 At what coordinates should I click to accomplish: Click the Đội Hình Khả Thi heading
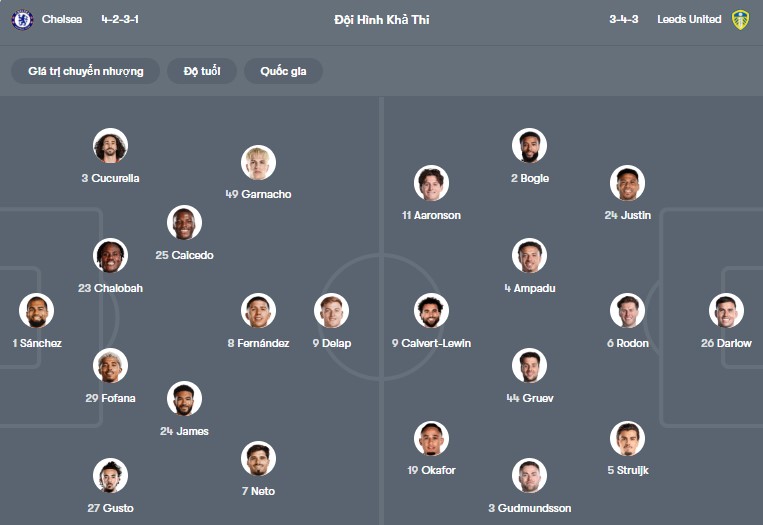click(x=382, y=19)
